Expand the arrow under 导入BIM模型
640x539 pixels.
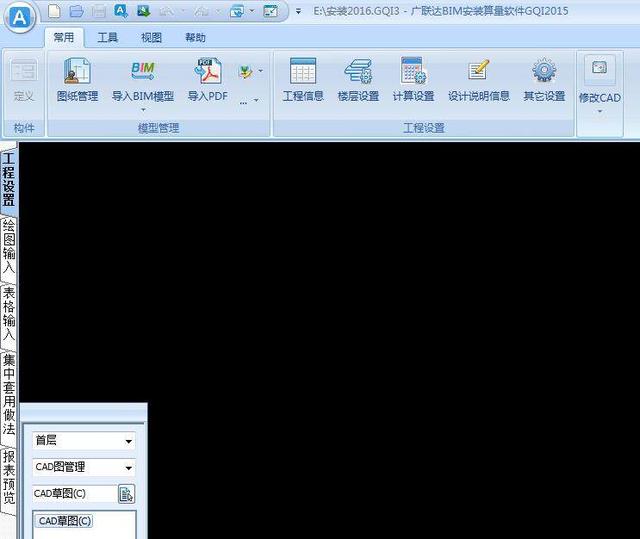click(143, 110)
